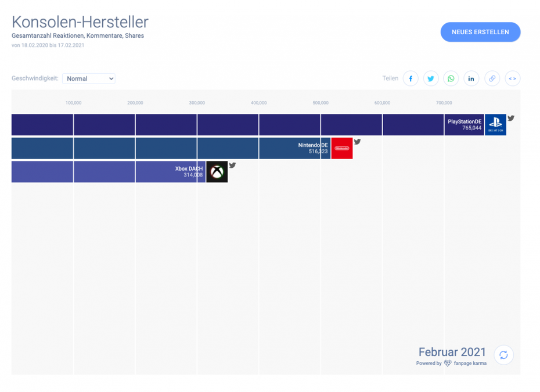Open the Geschwindigkeit Normal dropdown
Screen dimensions: 540x392
click(x=88, y=78)
